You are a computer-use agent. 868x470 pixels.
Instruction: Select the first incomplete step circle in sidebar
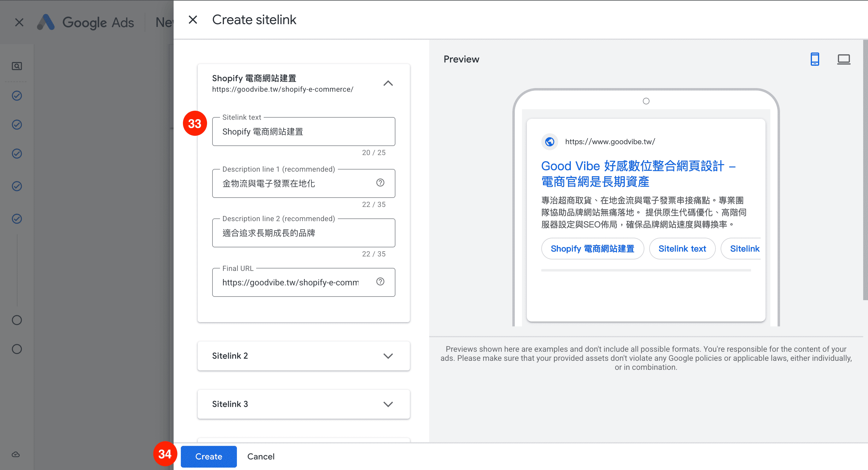click(17, 320)
